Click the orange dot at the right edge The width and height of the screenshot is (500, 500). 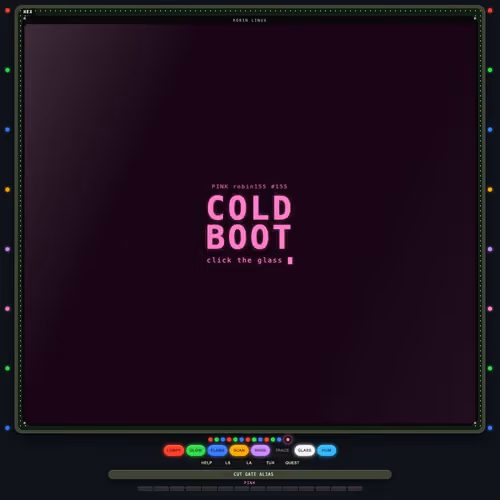(x=490, y=190)
